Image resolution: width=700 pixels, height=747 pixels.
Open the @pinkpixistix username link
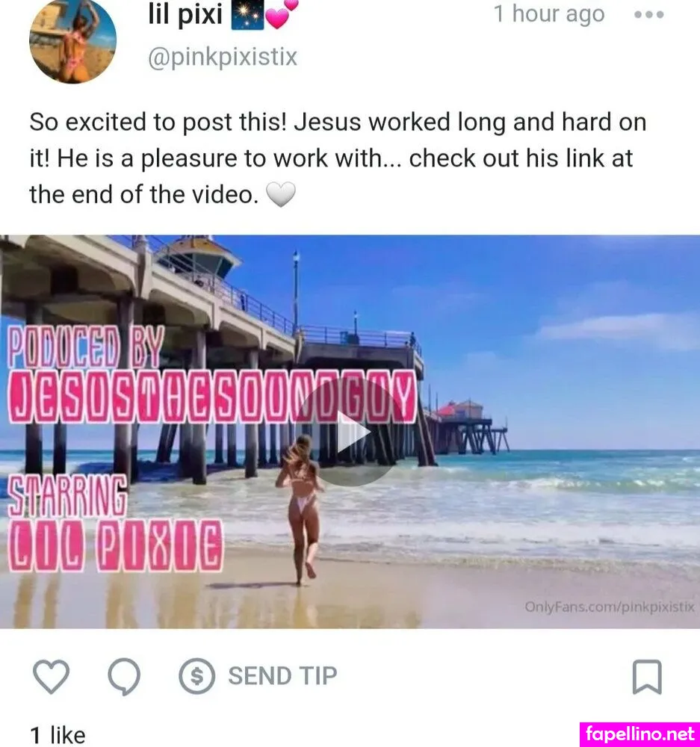point(223,58)
